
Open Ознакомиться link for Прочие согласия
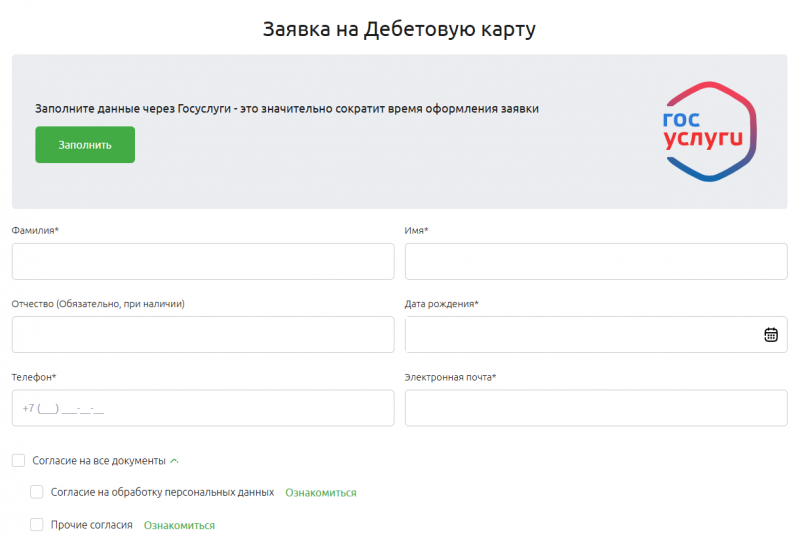pos(179,525)
